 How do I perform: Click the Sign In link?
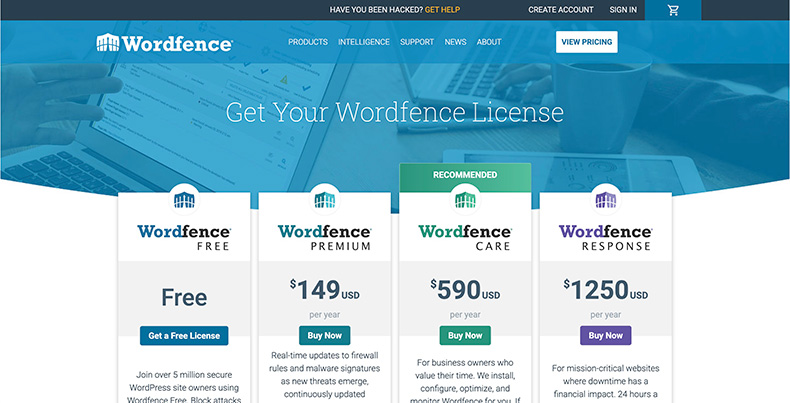point(623,10)
